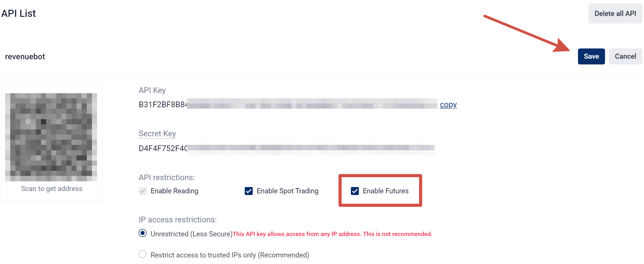The width and height of the screenshot is (644, 264).
Task: Click the Scan to get address caption
Action: [52, 189]
